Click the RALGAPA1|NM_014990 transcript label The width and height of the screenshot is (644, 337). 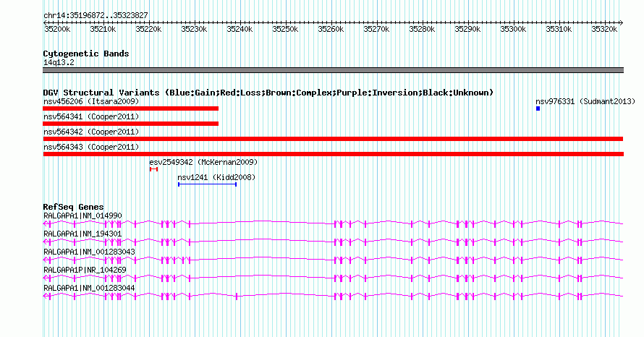pos(82,216)
